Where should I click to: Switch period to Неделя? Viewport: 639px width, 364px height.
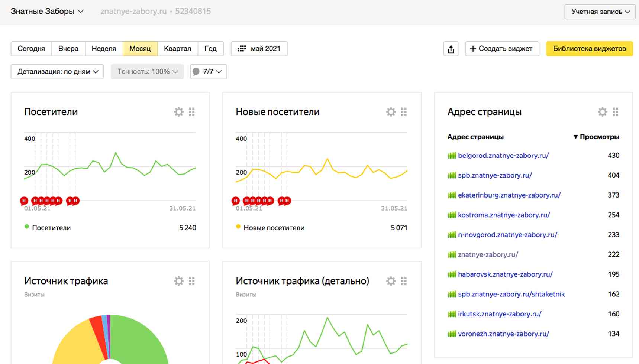coord(104,49)
